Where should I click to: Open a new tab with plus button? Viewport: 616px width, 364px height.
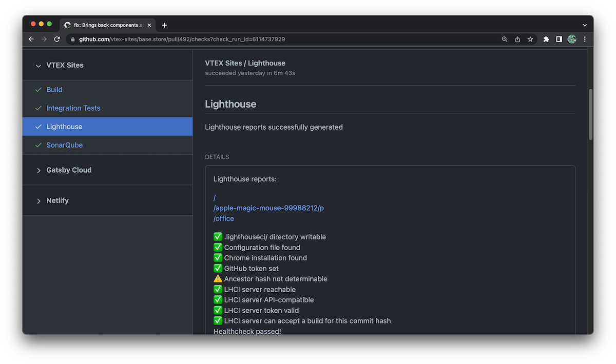(x=164, y=25)
